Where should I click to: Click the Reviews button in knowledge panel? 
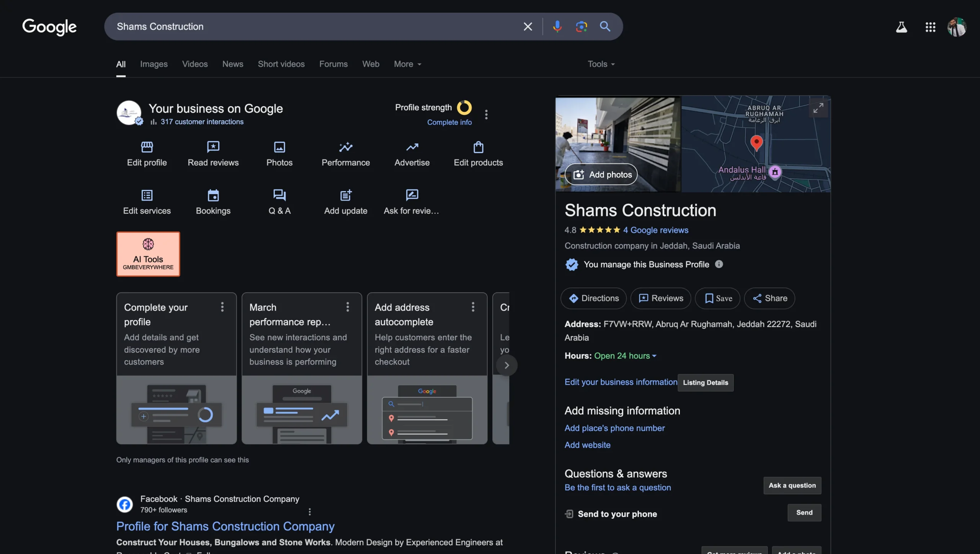(660, 298)
